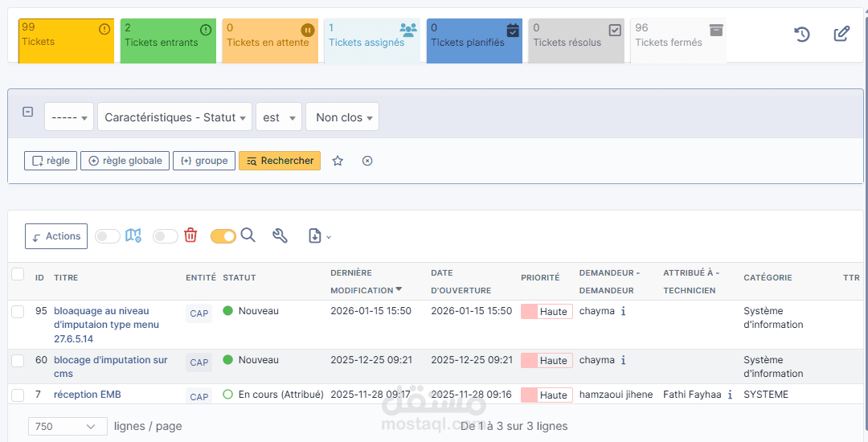Open ticket 'bloaquage au niveau d'imputaion type menu'
This screenshot has height=442, width=868.
[x=106, y=325]
